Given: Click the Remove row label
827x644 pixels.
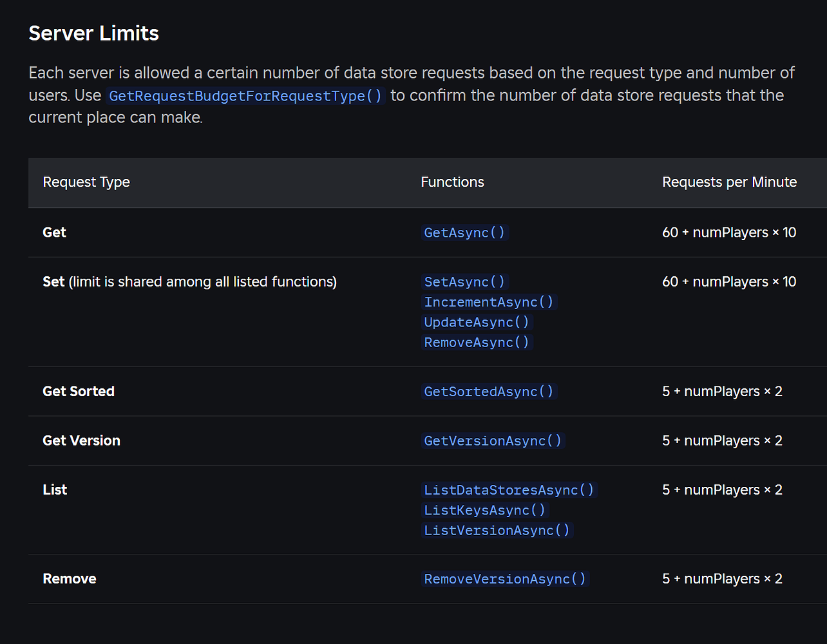Looking at the screenshot, I should click(70, 578).
